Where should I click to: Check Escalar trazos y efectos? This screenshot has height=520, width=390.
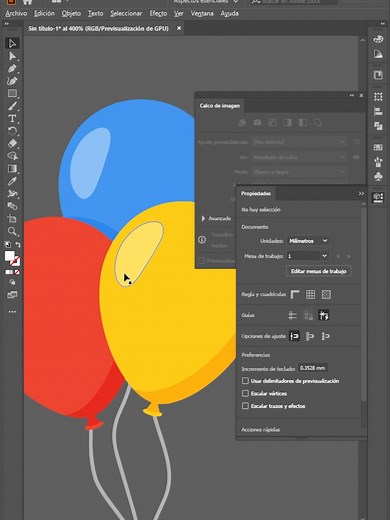point(245,406)
